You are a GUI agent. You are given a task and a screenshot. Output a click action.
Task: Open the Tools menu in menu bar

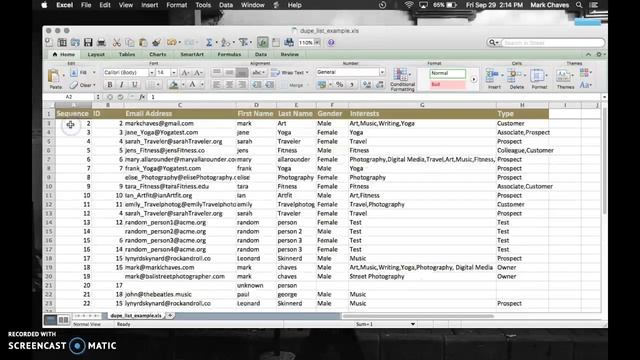click(x=203, y=5)
